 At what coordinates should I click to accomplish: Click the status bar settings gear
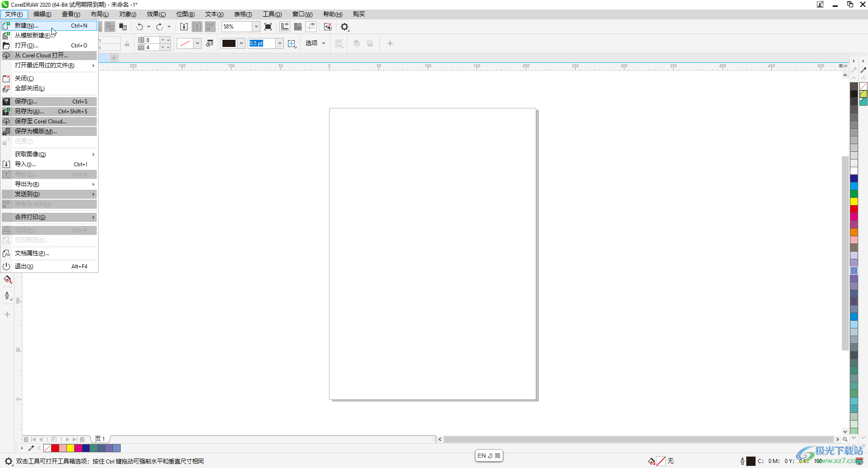(x=8, y=461)
